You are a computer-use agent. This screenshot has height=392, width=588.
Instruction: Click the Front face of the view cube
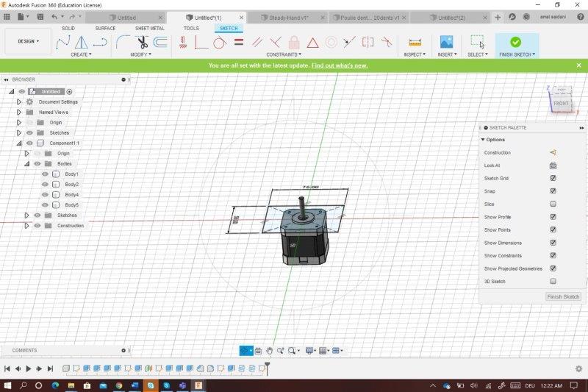561,103
